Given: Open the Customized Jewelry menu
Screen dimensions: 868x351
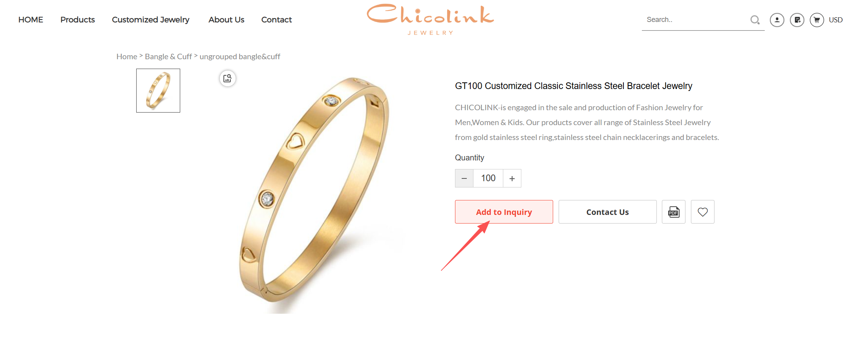Looking at the screenshot, I should [151, 20].
